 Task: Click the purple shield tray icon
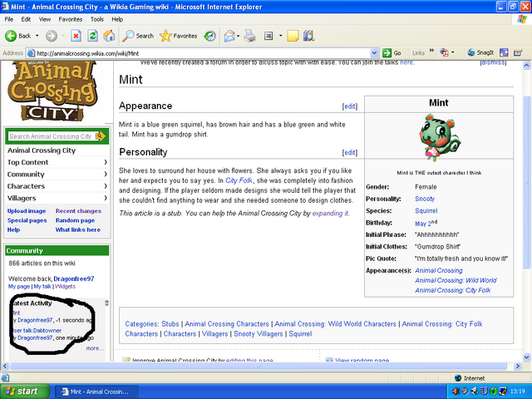click(484, 392)
